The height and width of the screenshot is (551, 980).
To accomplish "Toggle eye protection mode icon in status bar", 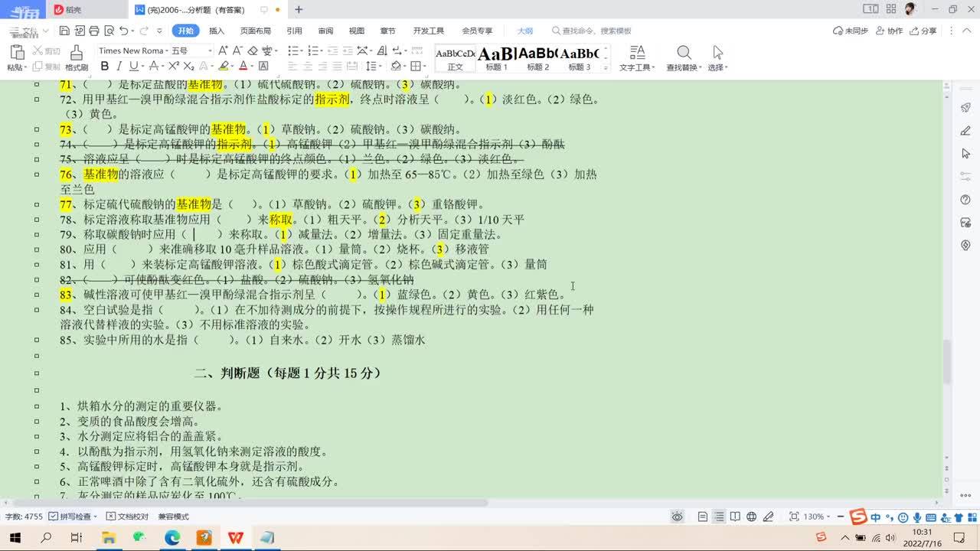I will pyautogui.click(x=677, y=517).
